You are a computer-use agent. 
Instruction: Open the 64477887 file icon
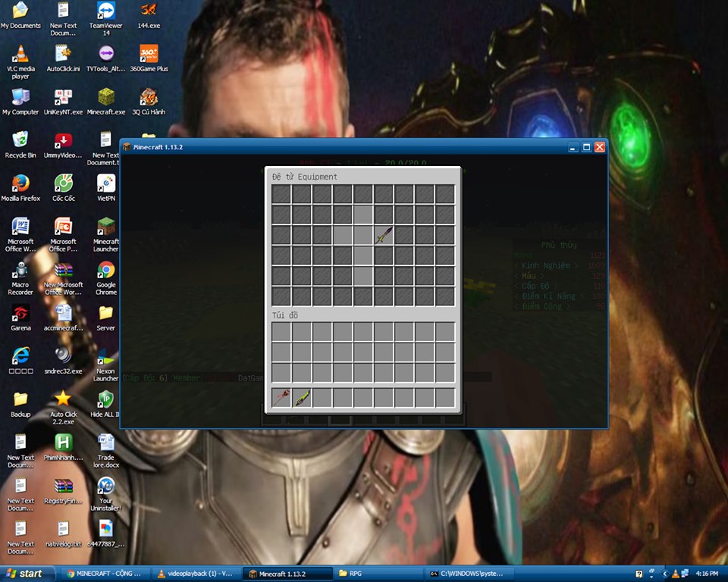pyautogui.click(x=106, y=533)
